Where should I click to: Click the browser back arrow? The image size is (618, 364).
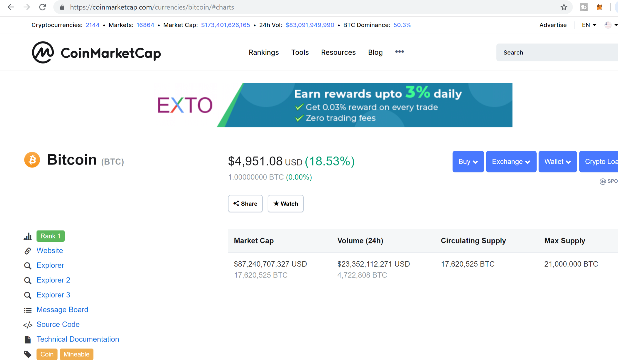(x=11, y=7)
